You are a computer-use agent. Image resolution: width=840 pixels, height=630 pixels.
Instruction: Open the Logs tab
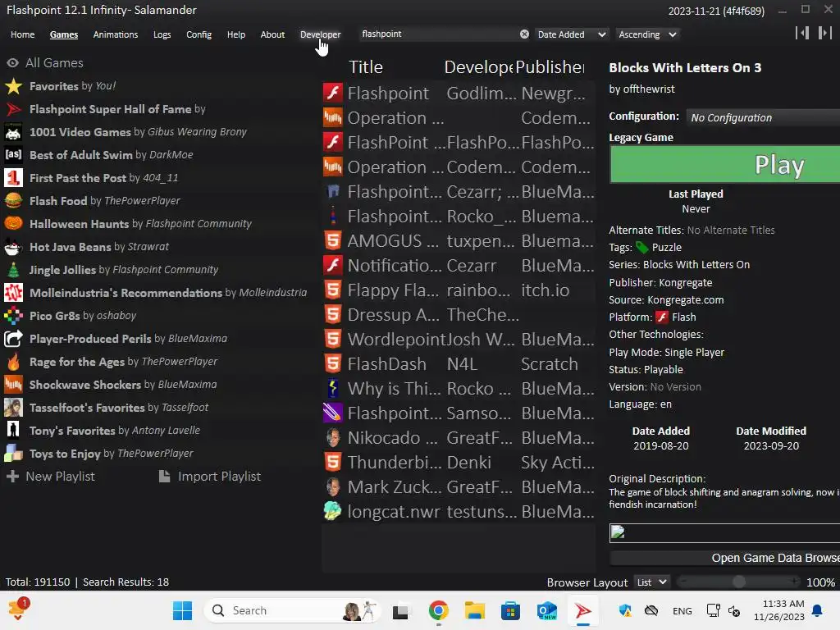[x=162, y=34]
